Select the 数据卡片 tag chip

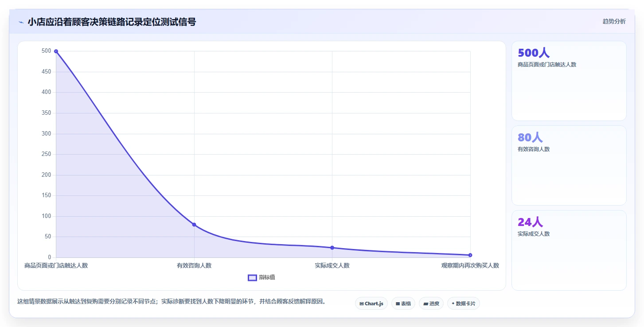pos(464,304)
